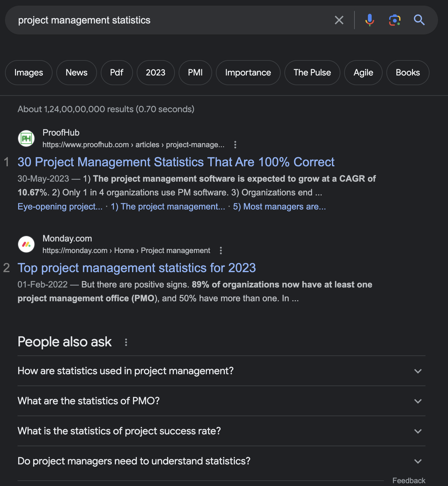The width and height of the screenshot is (448, 486).
Task: Select the PMI filter chip
Action: tap(195, 73)
